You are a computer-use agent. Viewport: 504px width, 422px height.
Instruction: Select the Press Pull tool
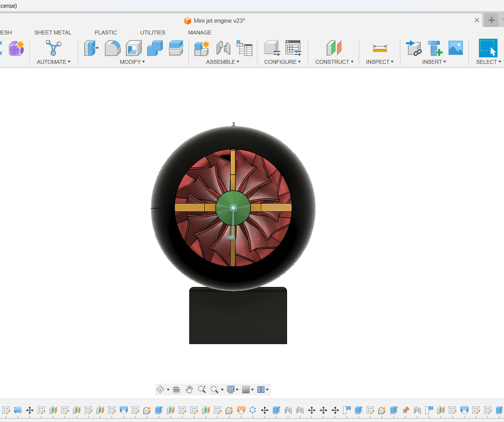click(x=91, y=48)
